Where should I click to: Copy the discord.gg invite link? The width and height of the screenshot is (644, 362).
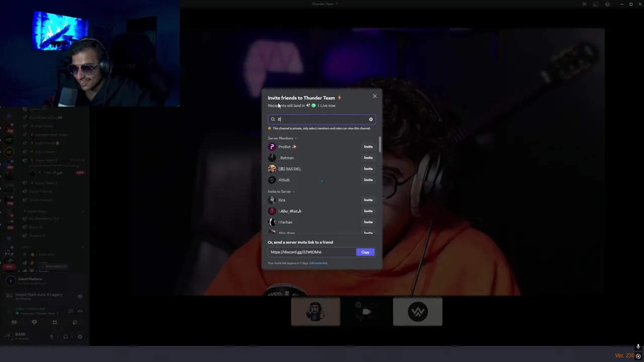point(365,252)
